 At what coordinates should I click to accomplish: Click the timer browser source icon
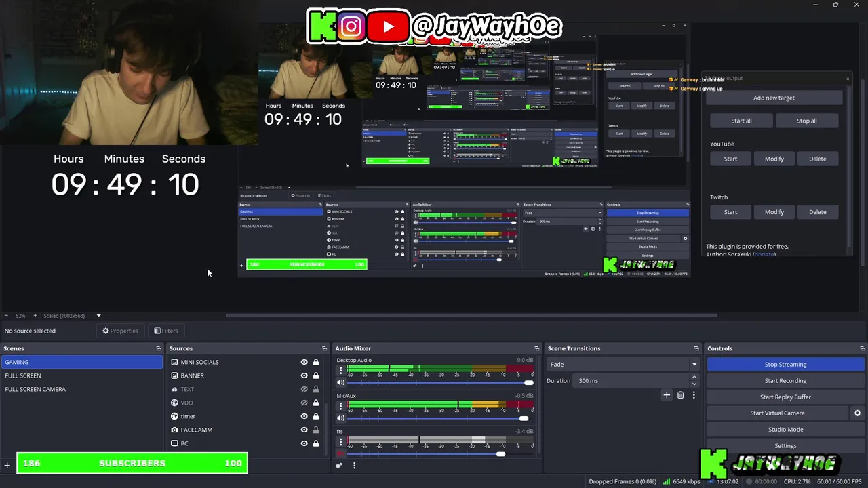174,416
